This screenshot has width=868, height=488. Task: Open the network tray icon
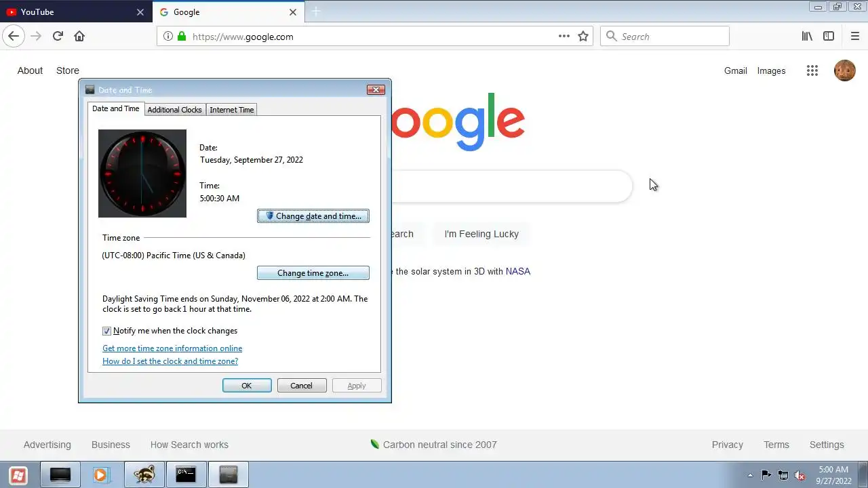point(783,475)
